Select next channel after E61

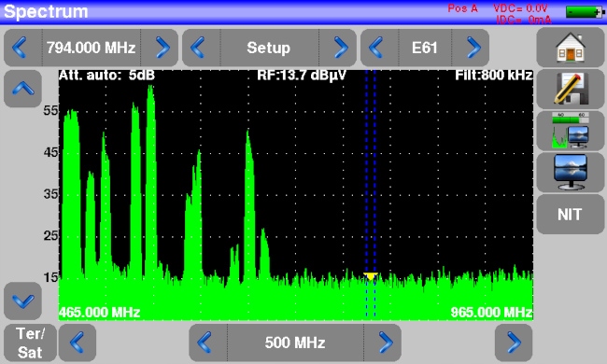coord(471,48)
